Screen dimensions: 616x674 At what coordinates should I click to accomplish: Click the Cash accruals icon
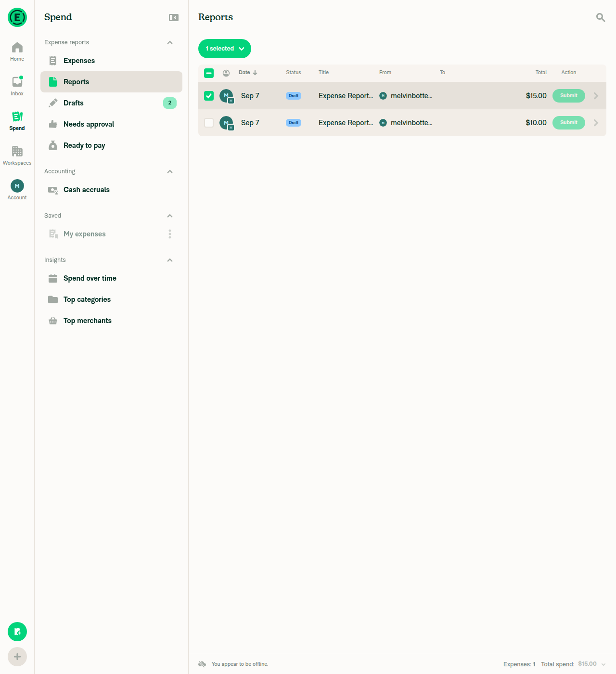click(53, 190)
